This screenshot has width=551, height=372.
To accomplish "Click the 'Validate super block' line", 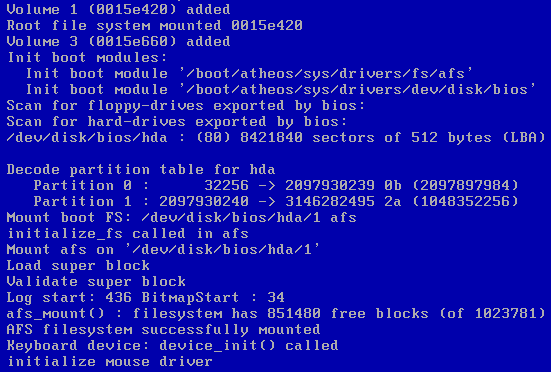I will click(96, 282).
